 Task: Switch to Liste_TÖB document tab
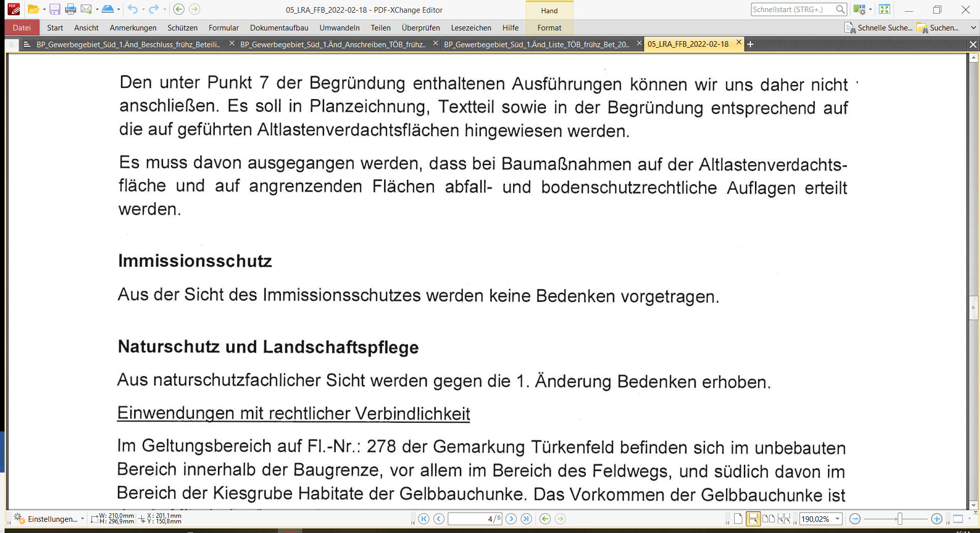click(536, 45)
